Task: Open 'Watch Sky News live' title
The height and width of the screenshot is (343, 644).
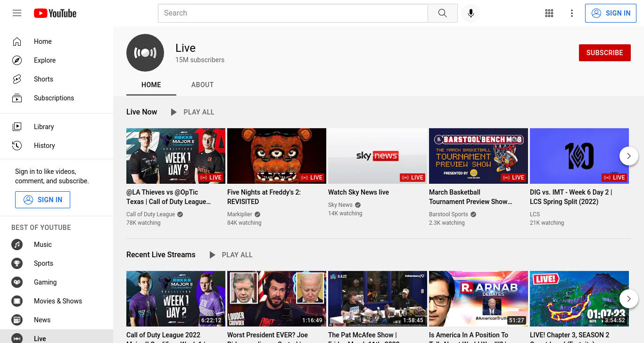Action: click(x=358, y=192)
